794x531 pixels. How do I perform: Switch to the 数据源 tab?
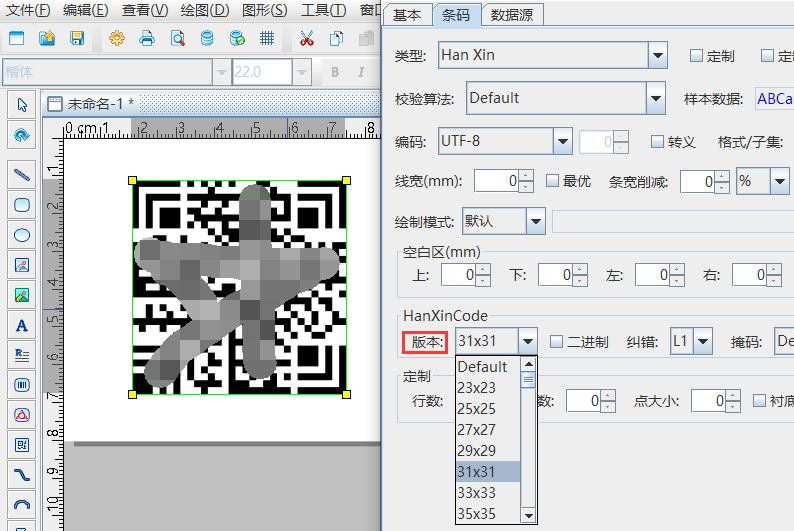point(512,15)
